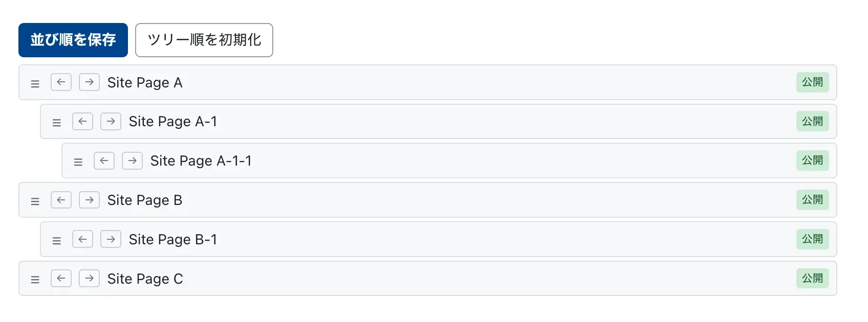Outdent Site Page A-1-1 with left arrow
Screen dimensions: 868x322
(x=104, y=160)
